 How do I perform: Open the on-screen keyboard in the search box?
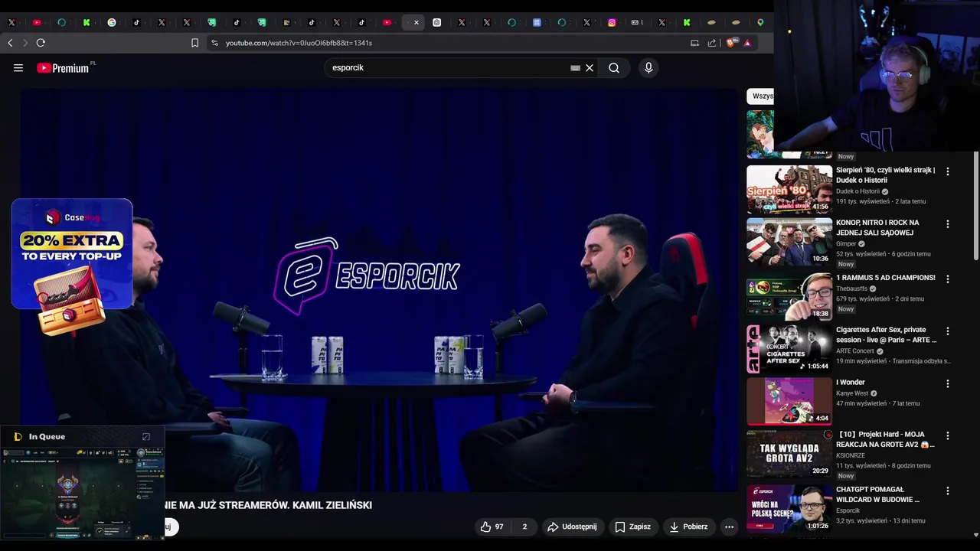pos(575,68)
